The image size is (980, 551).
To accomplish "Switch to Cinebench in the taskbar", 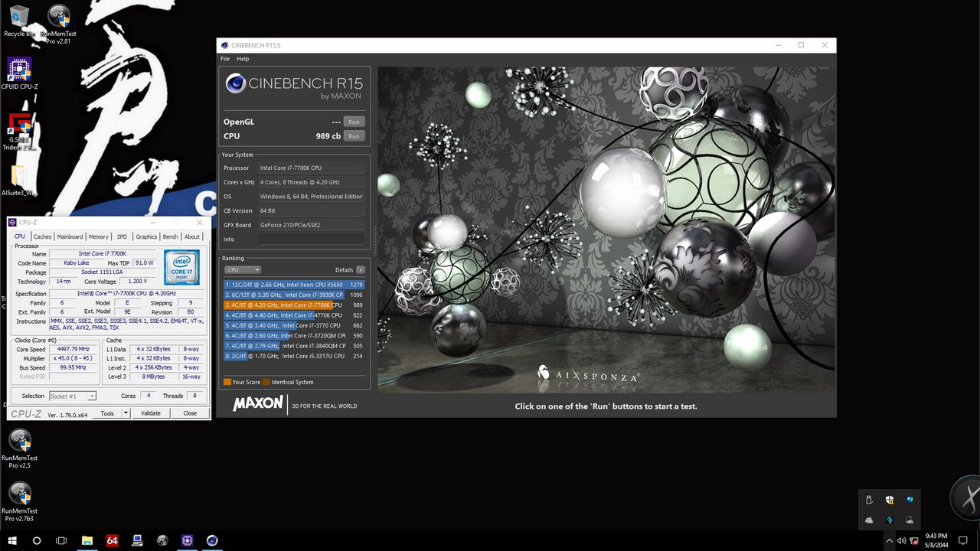I will point(212,540).
